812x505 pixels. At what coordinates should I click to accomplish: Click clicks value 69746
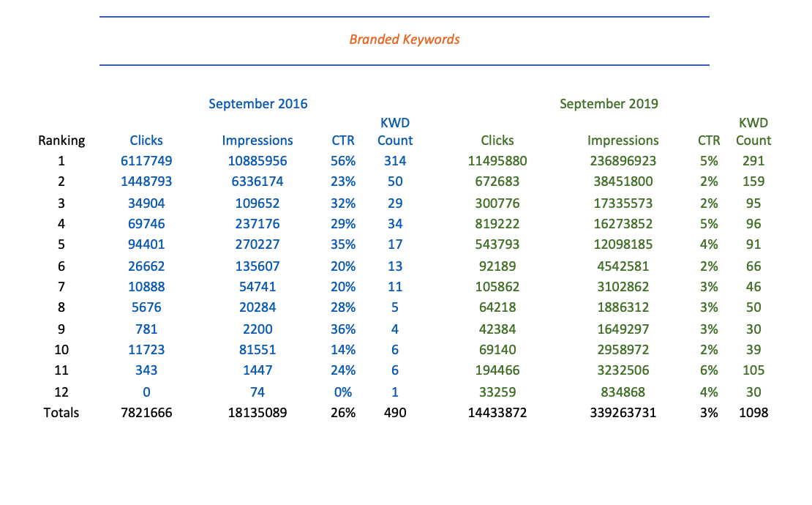click(146, 224)
